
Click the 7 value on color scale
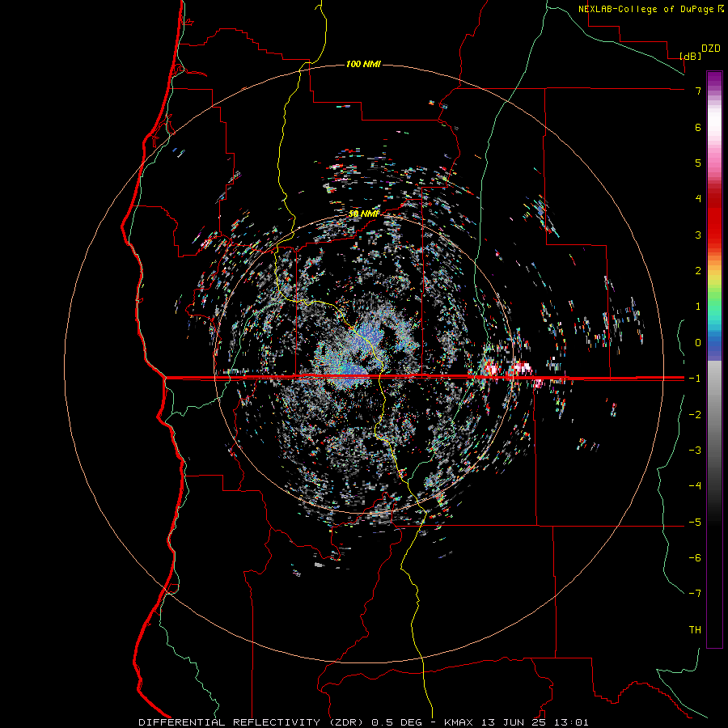(x=698, y=91)
